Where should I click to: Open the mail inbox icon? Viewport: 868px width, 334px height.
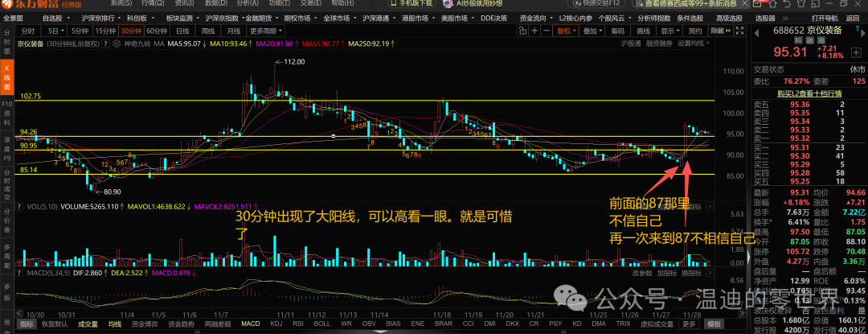pyautogui.click(x=757, y=4)
